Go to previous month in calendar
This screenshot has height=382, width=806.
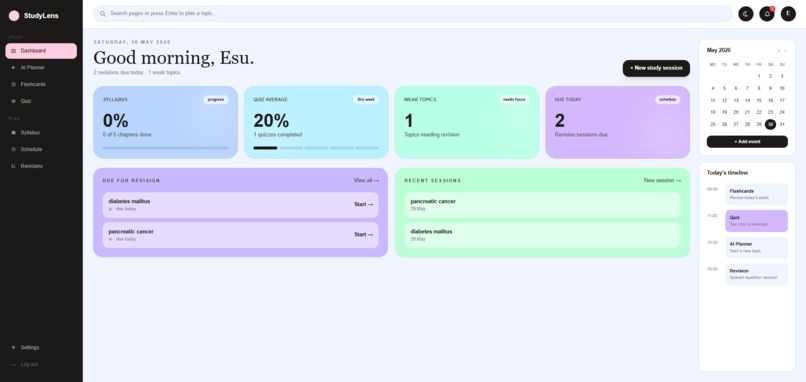779,51
